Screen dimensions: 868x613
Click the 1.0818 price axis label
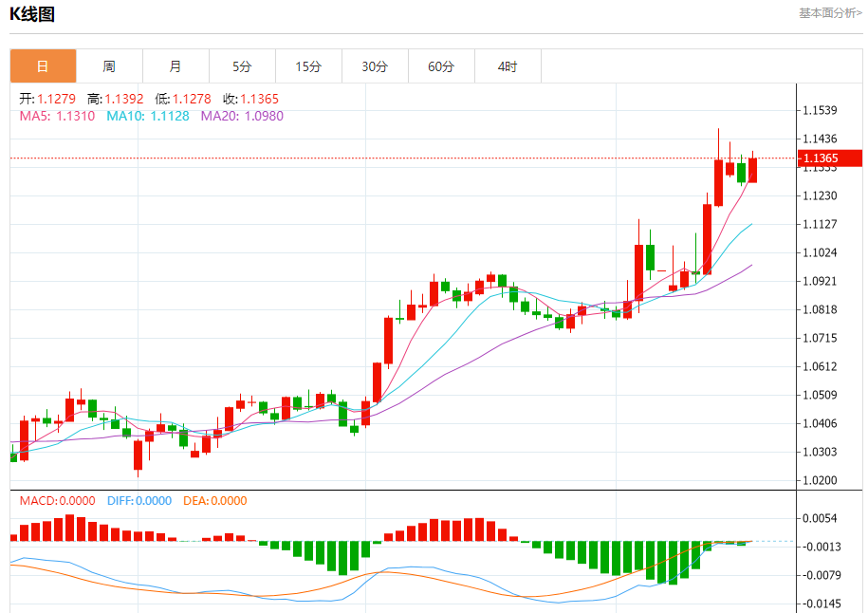(x=820, y=309)
